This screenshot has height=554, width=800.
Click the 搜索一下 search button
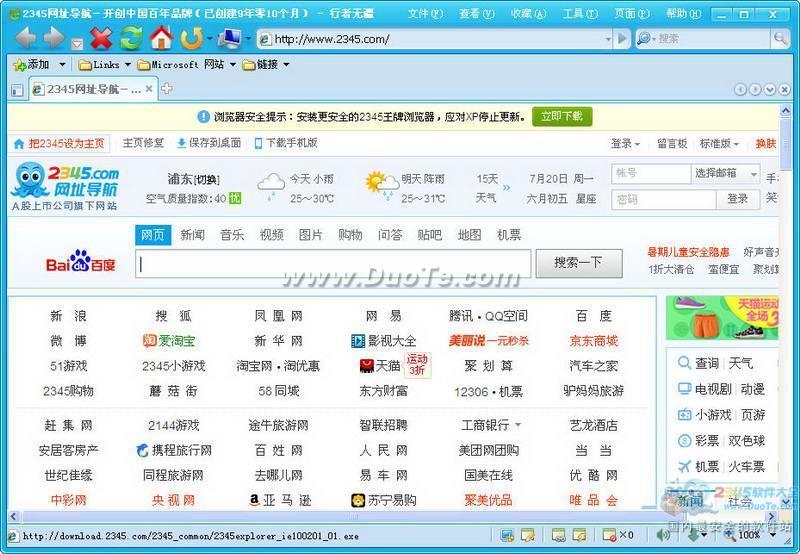click(x=579, y=263)
